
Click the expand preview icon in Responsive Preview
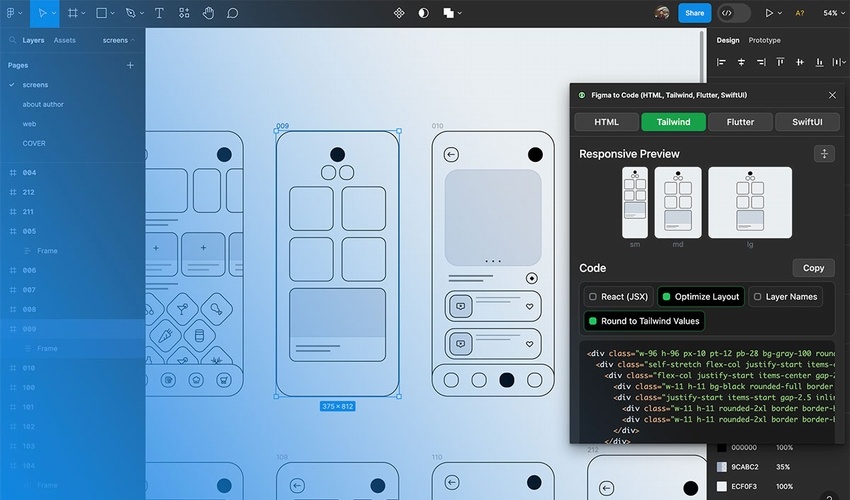click(823, 154)
